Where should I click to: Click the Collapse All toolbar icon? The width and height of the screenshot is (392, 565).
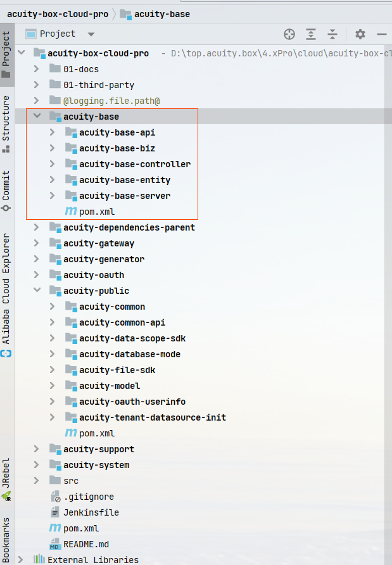332,34
